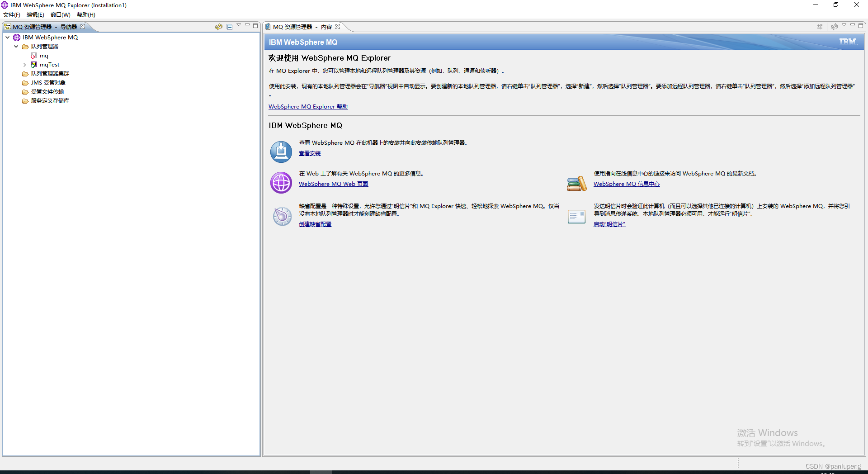Click the refresh icon in content panel toolbar
This screenshot has height=474, width=868.
[x=835, y=27]
